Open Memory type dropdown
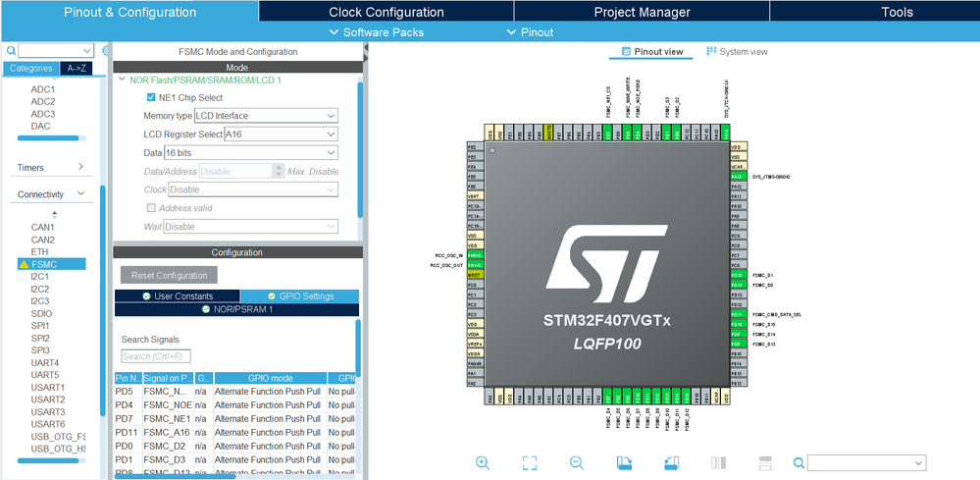This screenshot has width=980, height=480. [266, 116]
